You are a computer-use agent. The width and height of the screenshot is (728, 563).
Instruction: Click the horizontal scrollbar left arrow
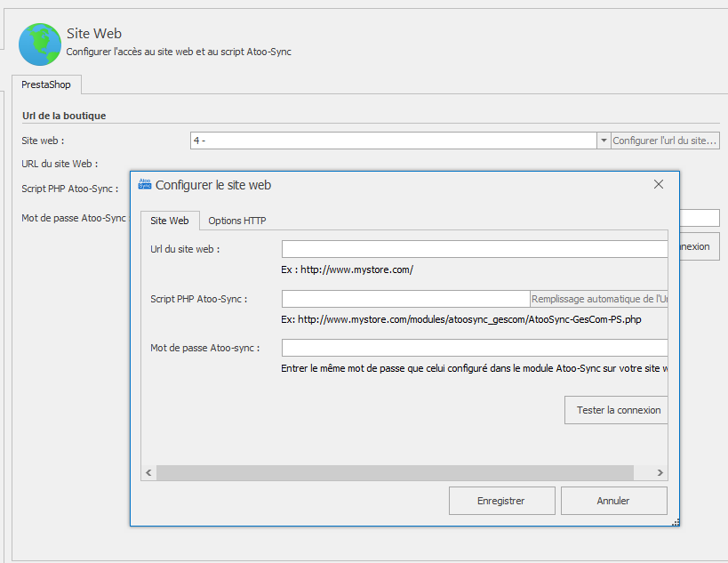click(148, 472)
